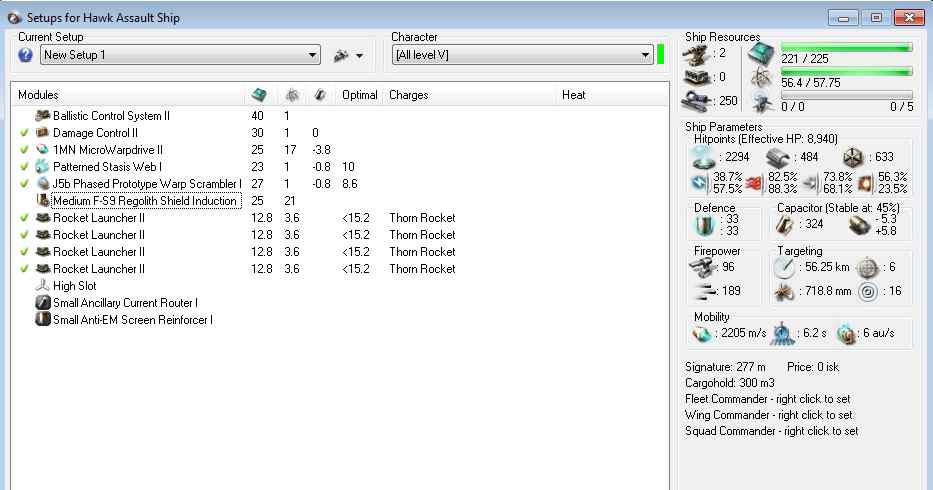Click the powergrid usage bar 56.4 / 57.75

[x=847, y=72]
